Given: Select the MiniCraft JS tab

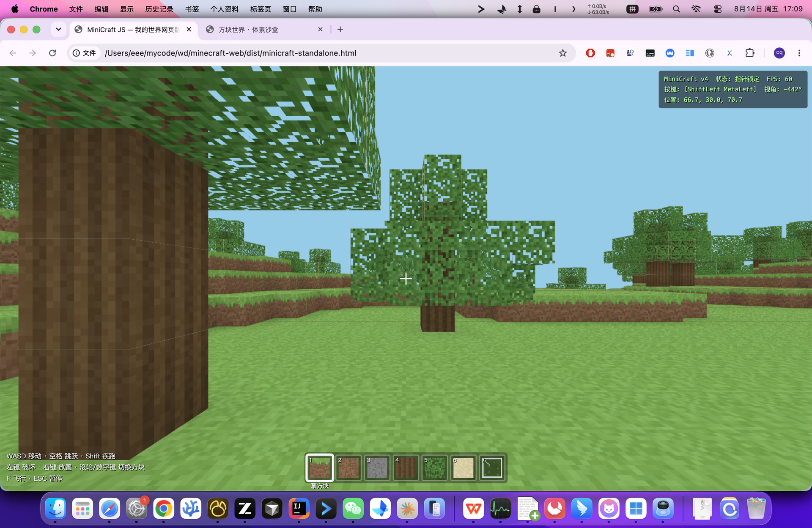Looking at the screenshot, I should [x=133, y=29].
